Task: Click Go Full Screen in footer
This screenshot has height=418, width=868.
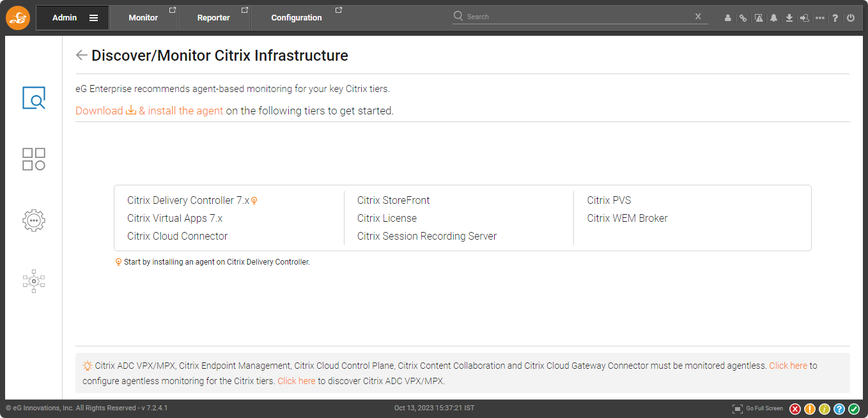Action: 757,408
